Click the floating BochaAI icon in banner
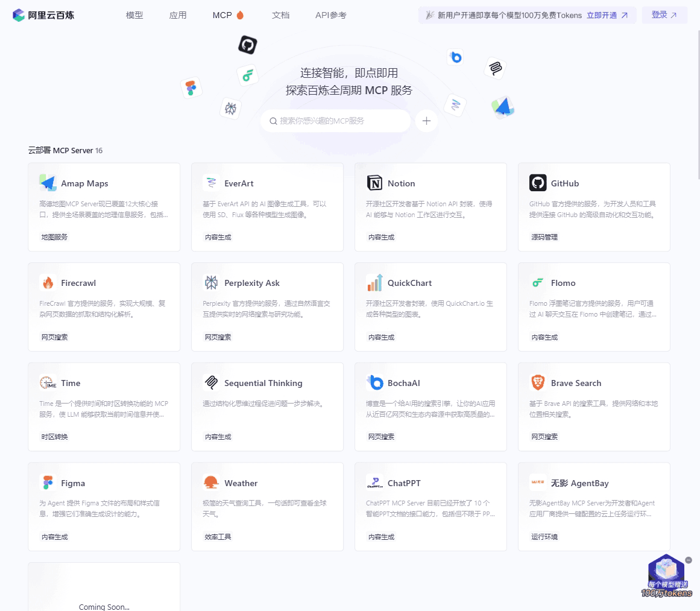The image size is (700, 611). click(x=455, y=57)
